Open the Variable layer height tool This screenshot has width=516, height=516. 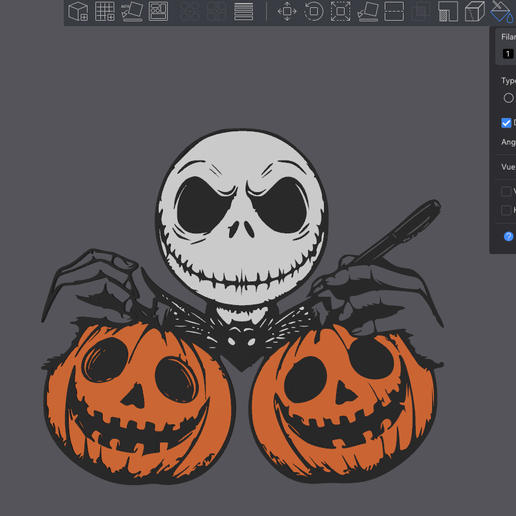click(243, 11)
